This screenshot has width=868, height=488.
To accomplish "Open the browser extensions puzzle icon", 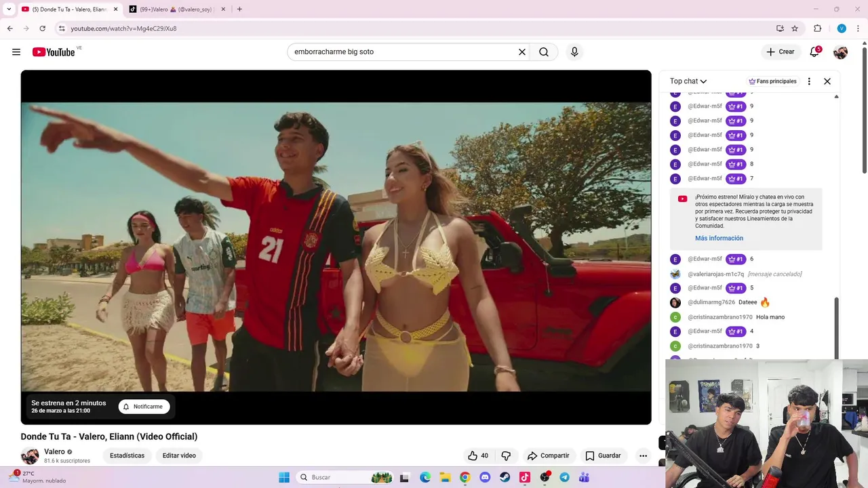I will [x=817, y=28].
